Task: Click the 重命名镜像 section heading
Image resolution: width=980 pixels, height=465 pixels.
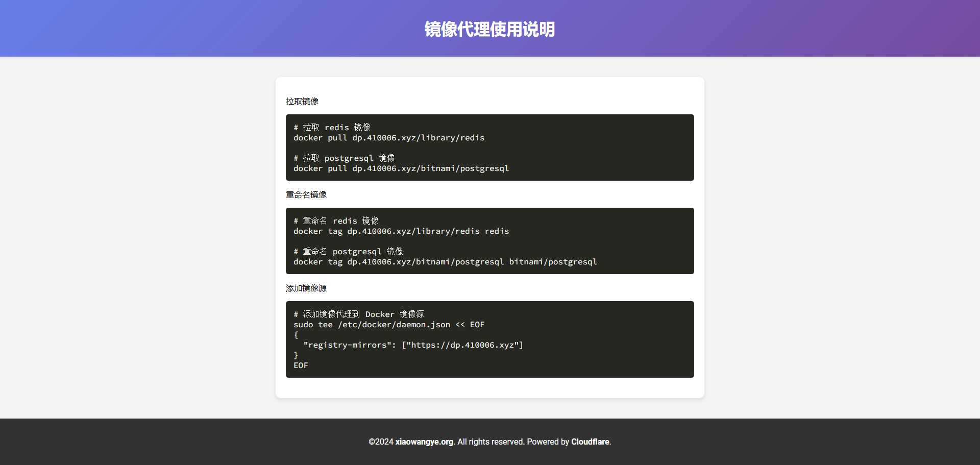Action: 306,194
